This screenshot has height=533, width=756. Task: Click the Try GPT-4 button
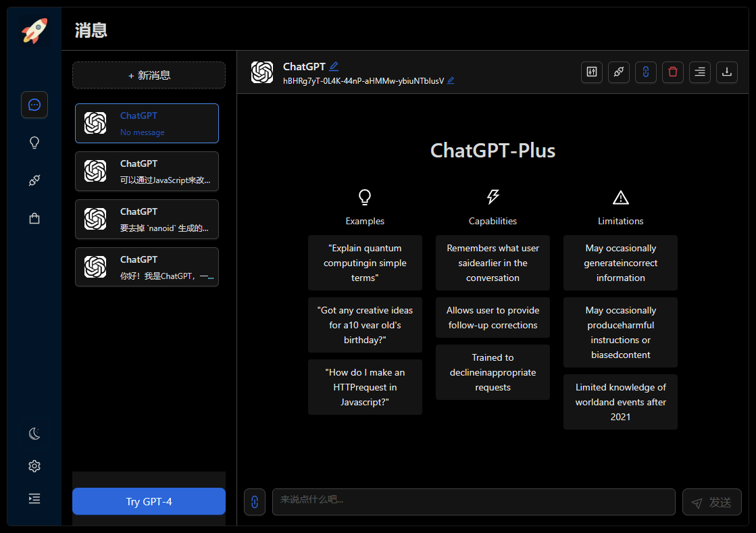(149, 501)
